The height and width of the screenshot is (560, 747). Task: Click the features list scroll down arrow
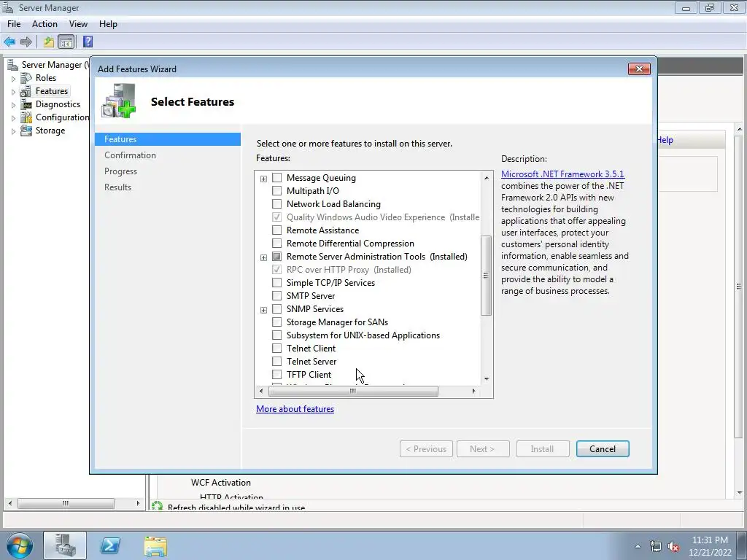tap(487, 379)
